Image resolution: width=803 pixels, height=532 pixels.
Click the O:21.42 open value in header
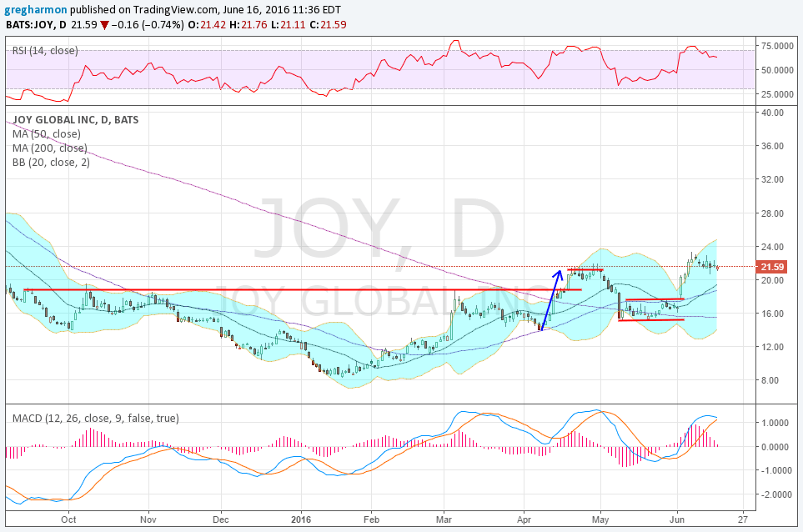[207, 24]
